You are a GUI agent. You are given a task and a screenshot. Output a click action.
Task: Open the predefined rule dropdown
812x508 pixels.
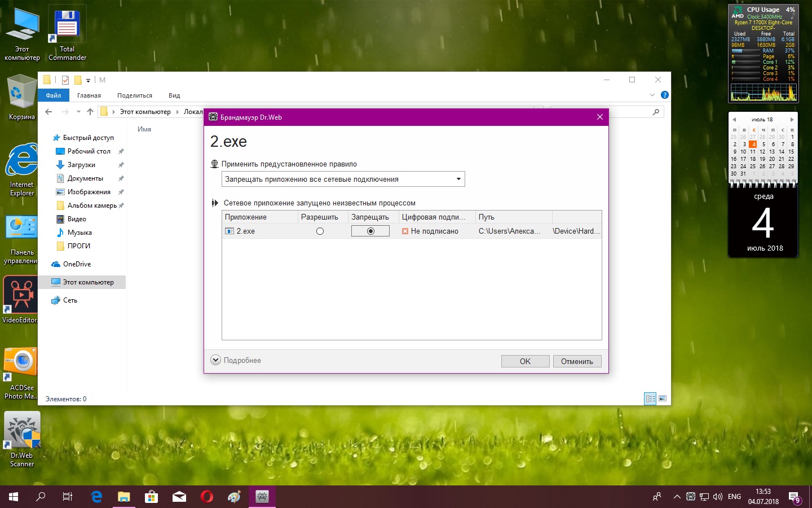(343, 179)
